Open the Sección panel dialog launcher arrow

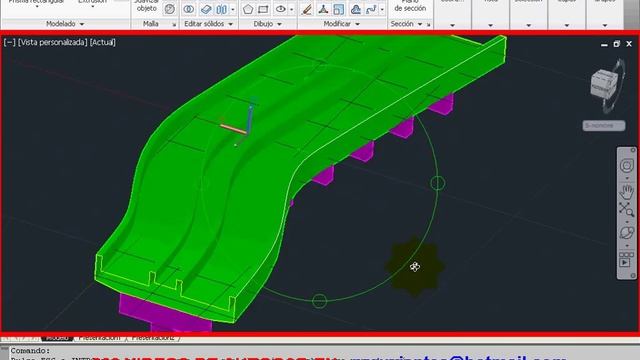click(429, 24)
